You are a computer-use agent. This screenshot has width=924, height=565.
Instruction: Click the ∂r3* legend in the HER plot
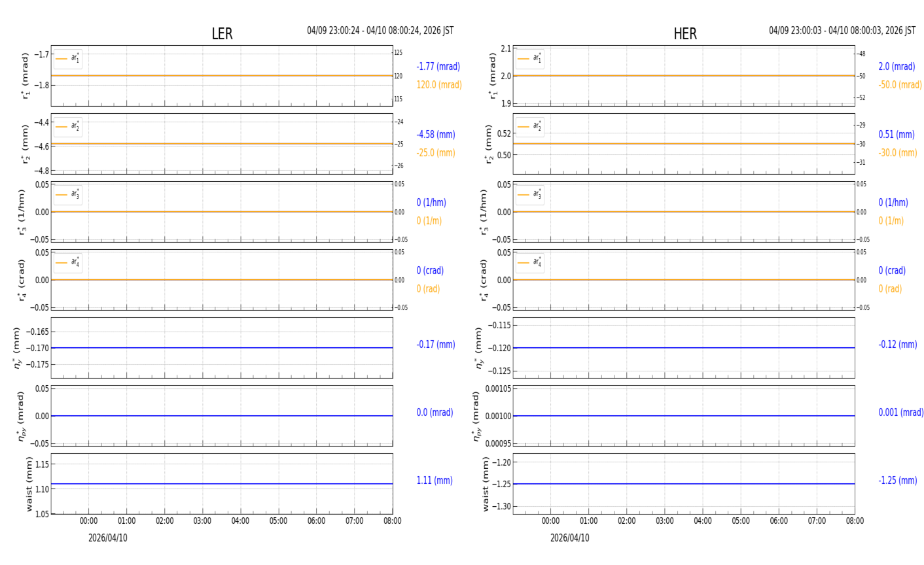530,195
